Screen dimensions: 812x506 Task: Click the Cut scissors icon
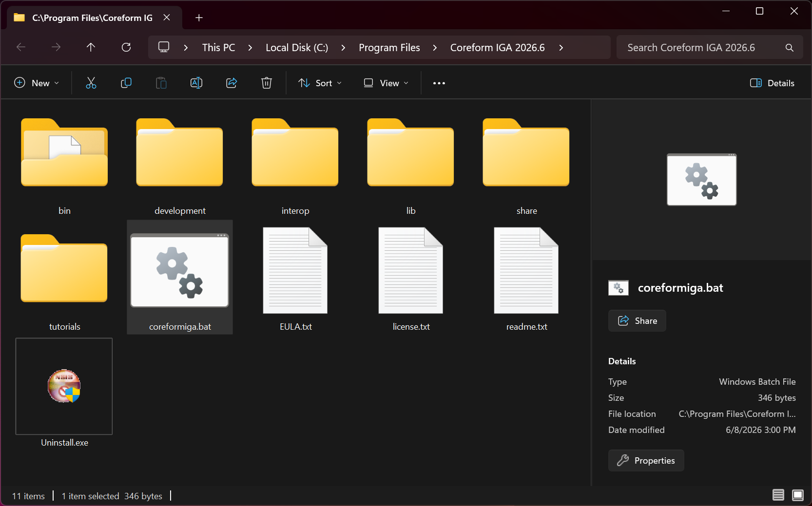point(91,83)
